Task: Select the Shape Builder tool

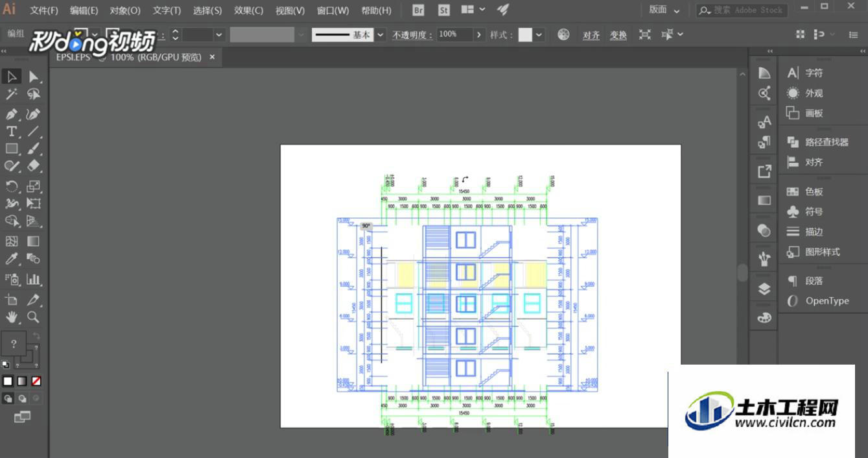Action: (x=12, y=221)
